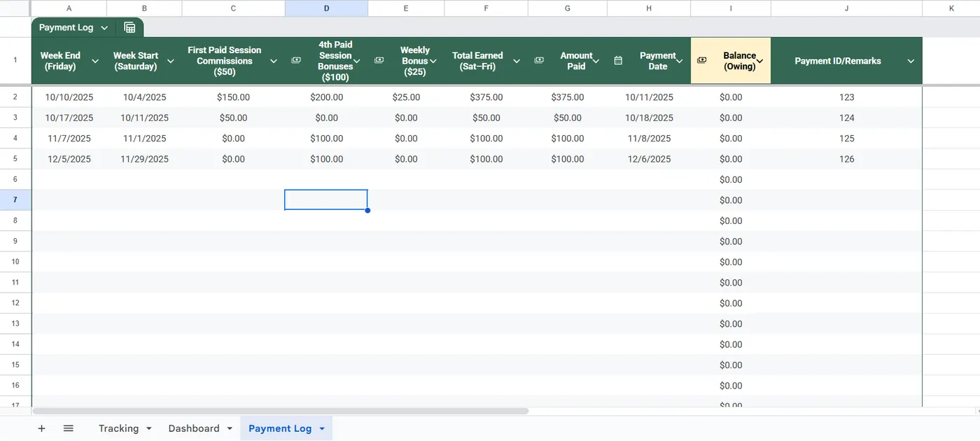Click Payment ID 125 cell
The height and width of the screenshot is (441, 980).
pyautogui.click(x=846, y=139)
